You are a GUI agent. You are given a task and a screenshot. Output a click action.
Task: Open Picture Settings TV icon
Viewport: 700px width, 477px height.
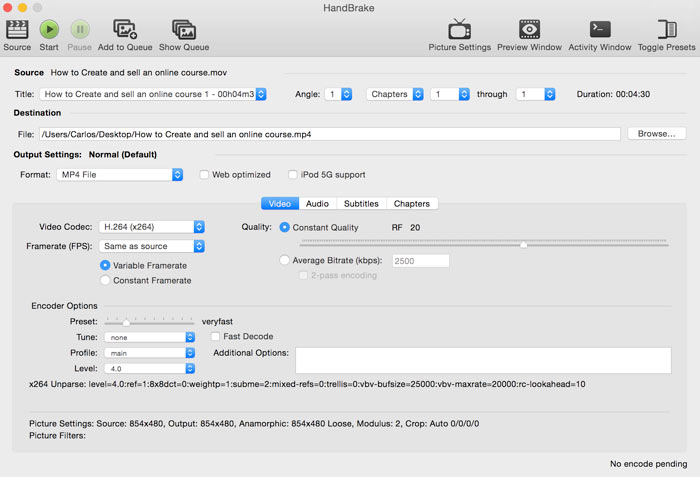[x=459, y=30]
